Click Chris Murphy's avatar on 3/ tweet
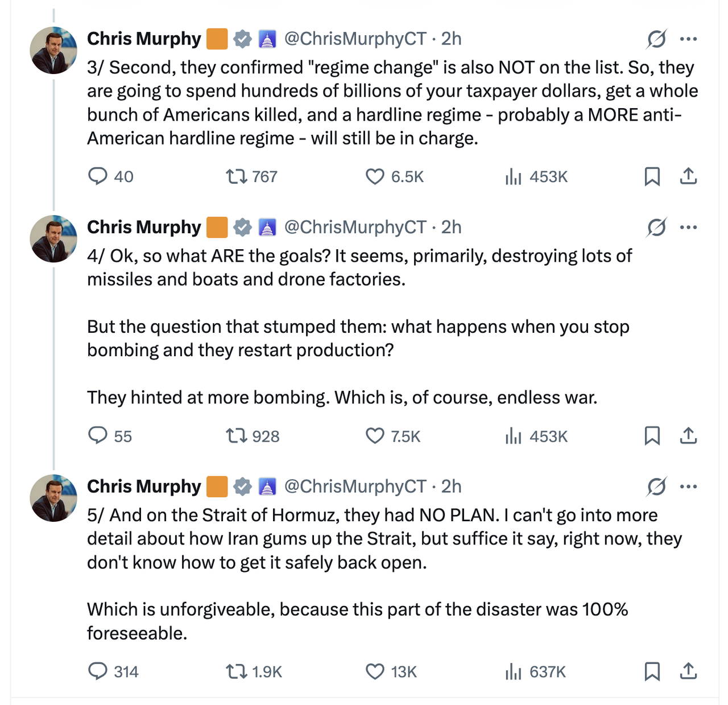 pos(53,50)
